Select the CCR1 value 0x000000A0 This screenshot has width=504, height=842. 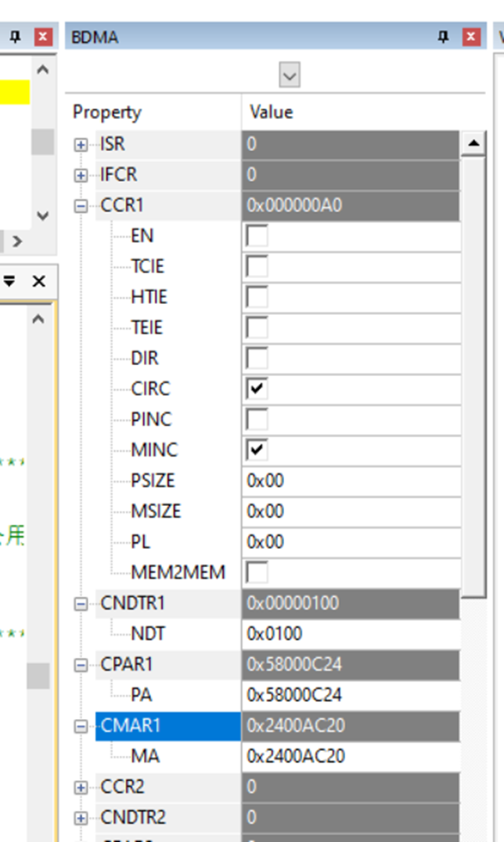[351, 205]
